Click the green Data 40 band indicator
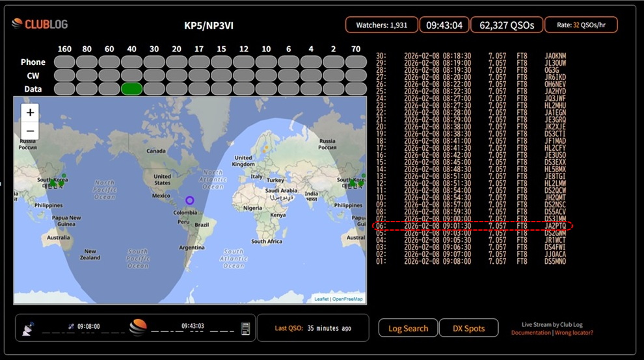 tap(132, 89)
